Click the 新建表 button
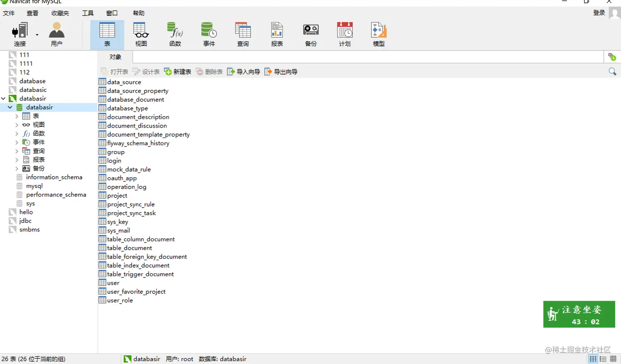 (x=178, y=72)
